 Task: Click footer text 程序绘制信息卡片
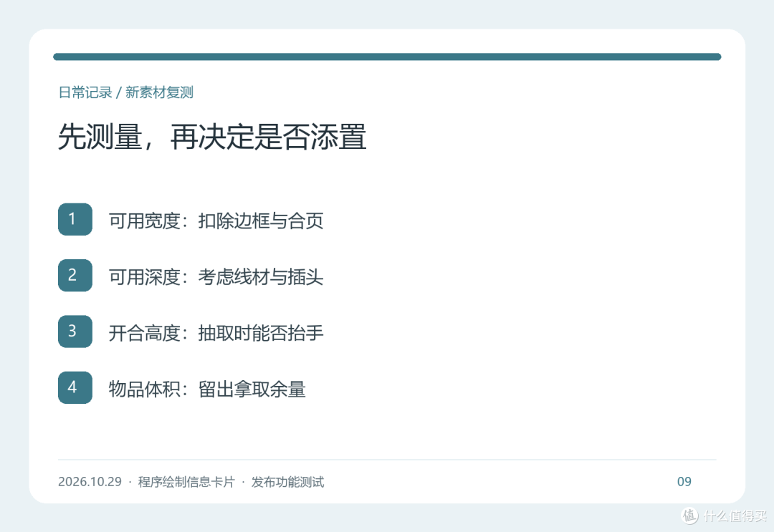[x=186, y=482]
